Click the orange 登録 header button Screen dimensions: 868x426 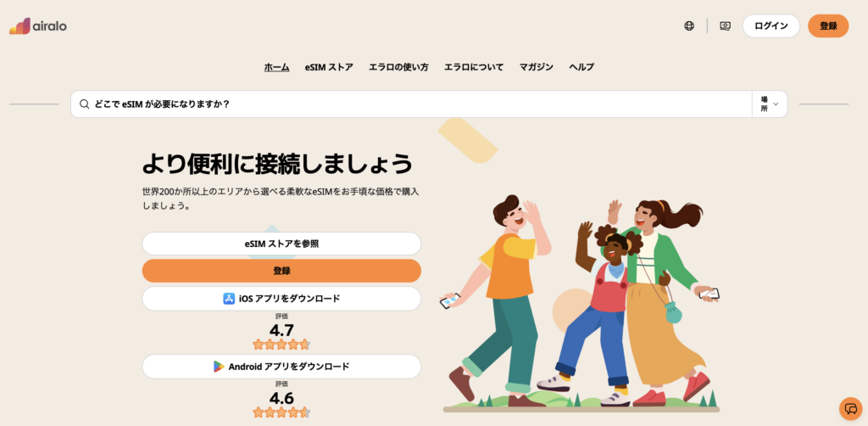tap(828, 26)
